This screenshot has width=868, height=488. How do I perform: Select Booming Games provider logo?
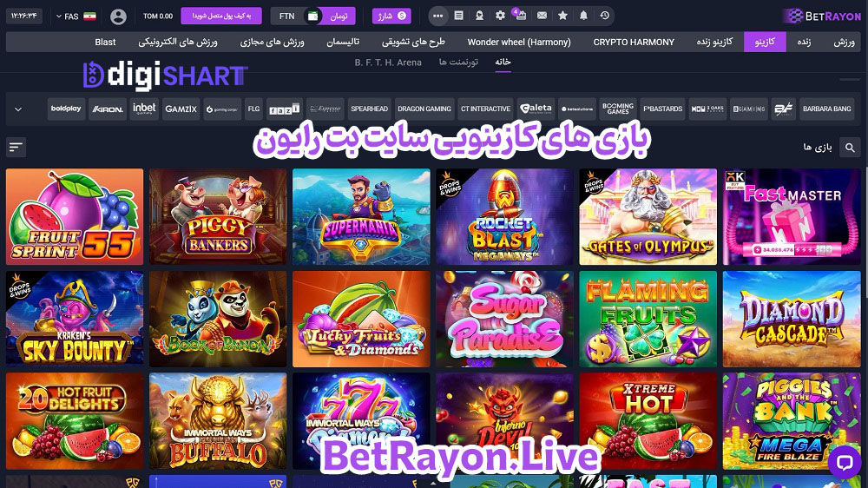click(618, 109)
